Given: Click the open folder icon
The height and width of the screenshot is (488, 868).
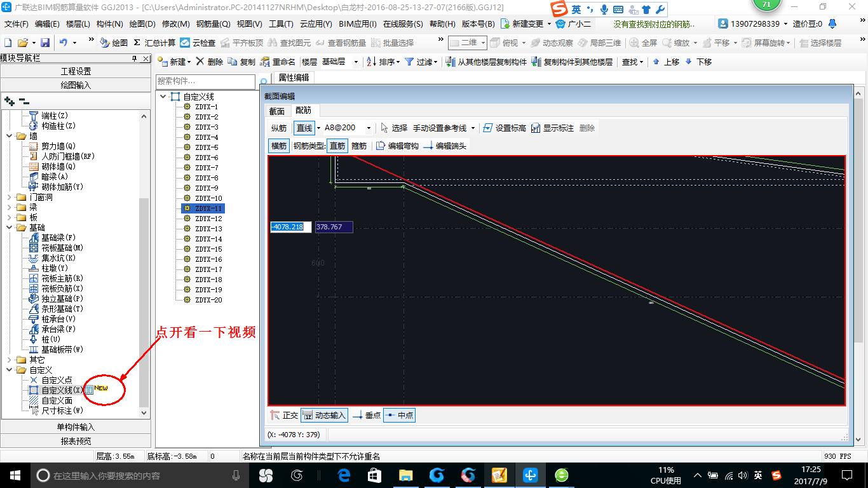Looking at the screenshot, I should [22, 43].
